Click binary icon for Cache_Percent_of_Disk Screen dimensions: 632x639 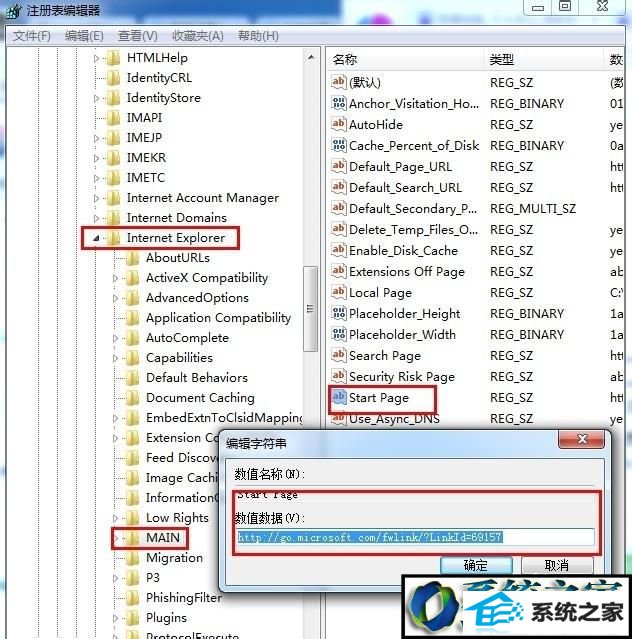(x=339, y=145)
